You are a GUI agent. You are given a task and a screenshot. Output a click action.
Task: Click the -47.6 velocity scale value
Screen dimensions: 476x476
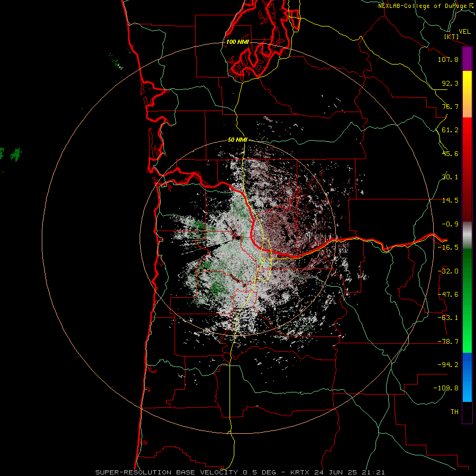coord(448,295)
